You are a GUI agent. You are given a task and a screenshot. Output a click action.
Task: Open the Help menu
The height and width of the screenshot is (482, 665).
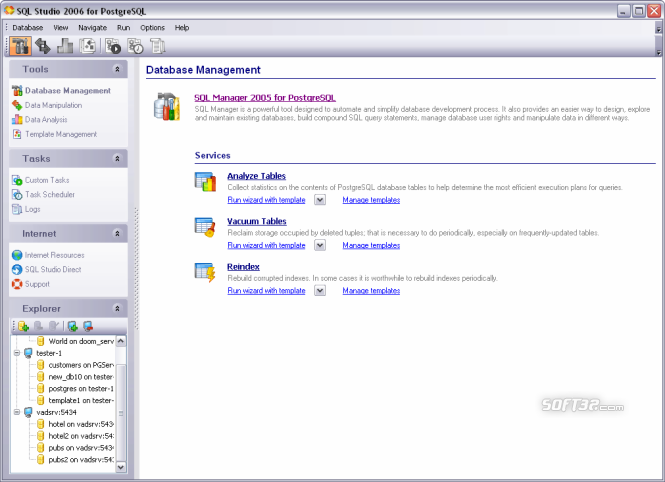tap(182, 28)
